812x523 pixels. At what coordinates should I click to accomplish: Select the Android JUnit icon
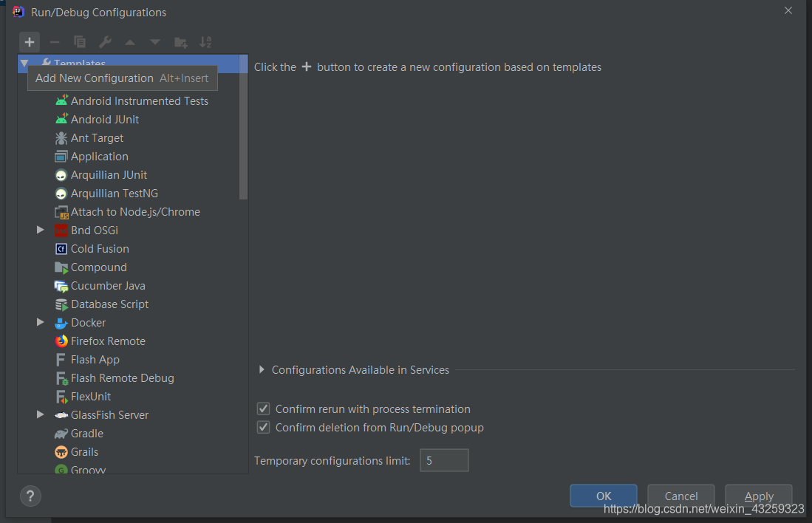click(61, 119)
